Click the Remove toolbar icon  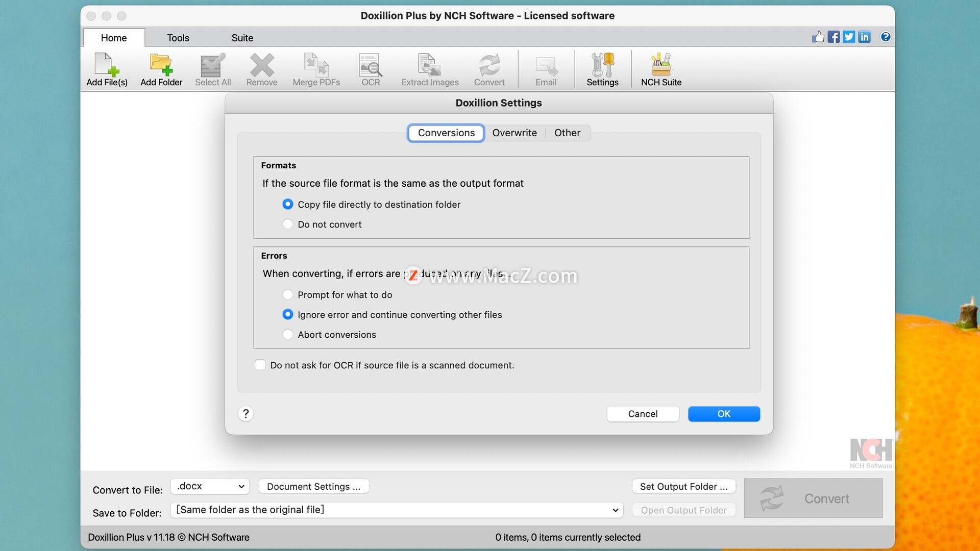(x=262, y=69)
